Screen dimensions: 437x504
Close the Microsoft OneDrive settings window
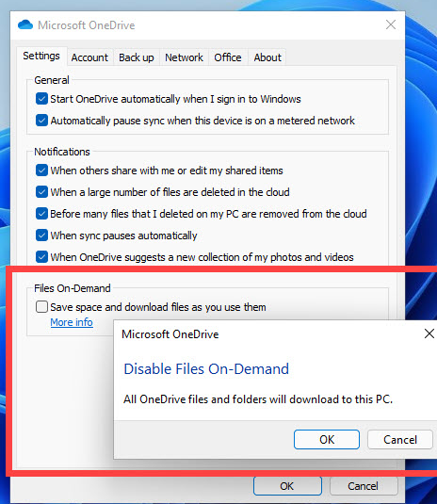pos(391,24)
